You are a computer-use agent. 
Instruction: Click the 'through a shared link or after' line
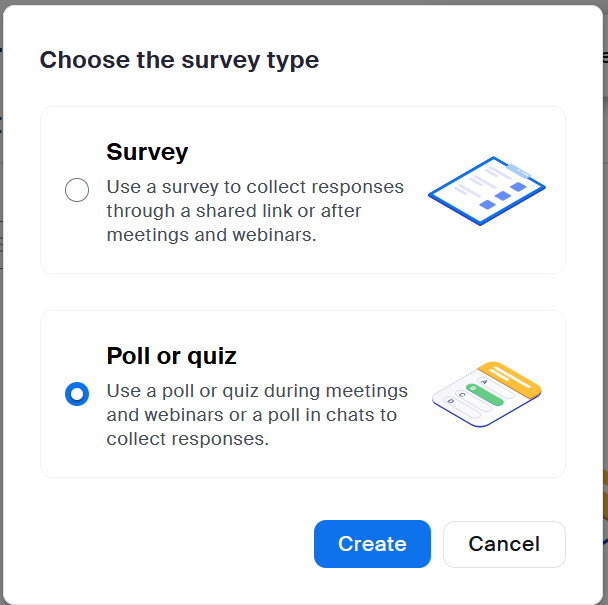click(x=233, y=211)
